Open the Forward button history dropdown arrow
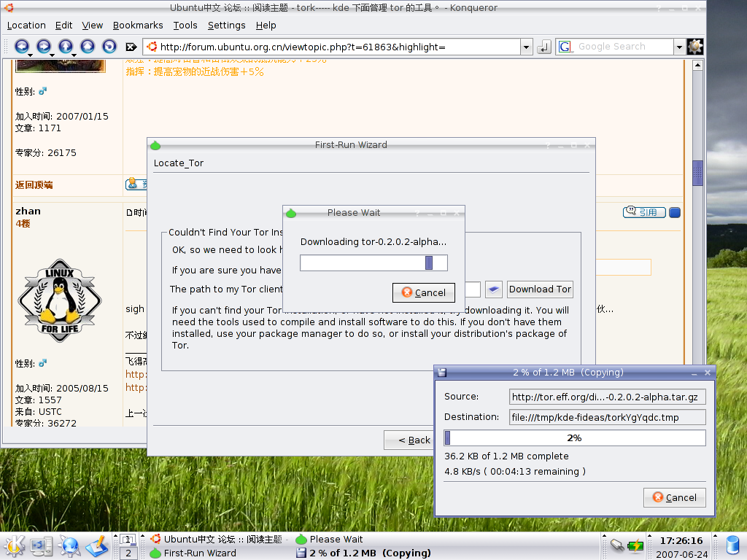This screenshot has height=560, width=747. click(52, 55)
